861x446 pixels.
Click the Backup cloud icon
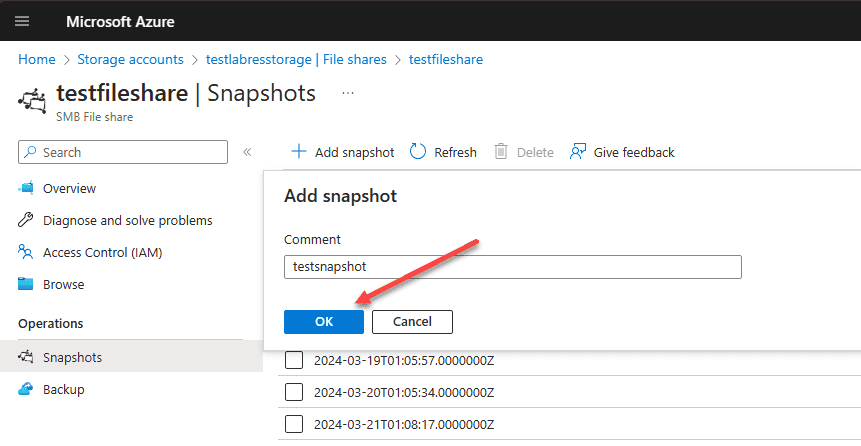click(26, 389)
